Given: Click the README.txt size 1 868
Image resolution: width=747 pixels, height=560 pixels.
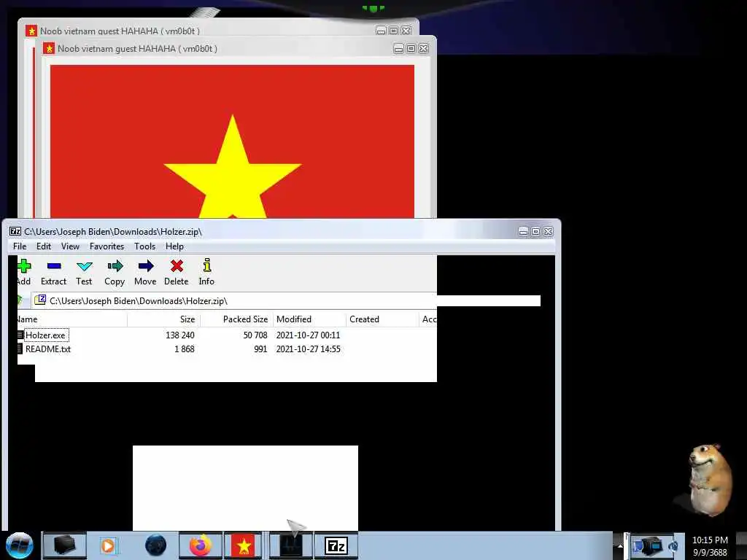Looking at the screenshot, I should point(185,349).
